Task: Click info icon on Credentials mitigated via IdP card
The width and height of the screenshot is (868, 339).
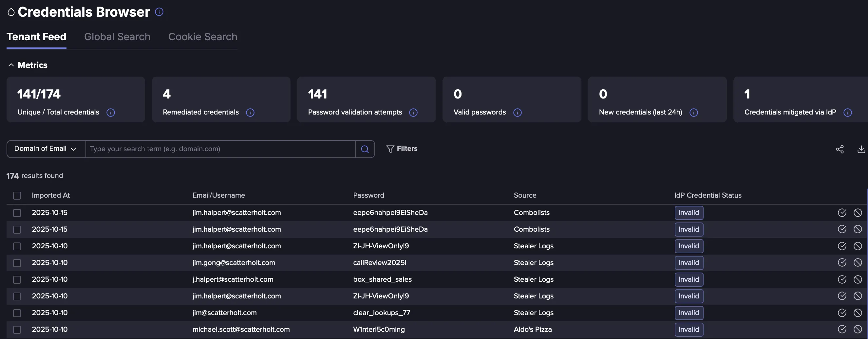Action: tap(847, 113)
